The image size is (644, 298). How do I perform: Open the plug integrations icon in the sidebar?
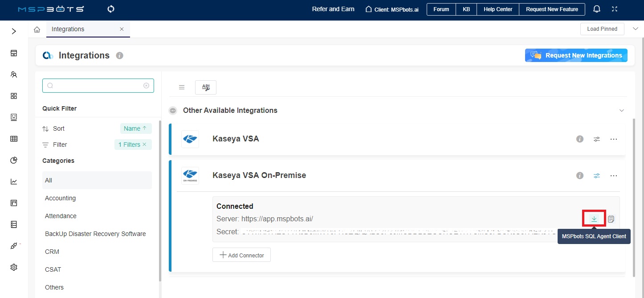[x=14, y=246]
